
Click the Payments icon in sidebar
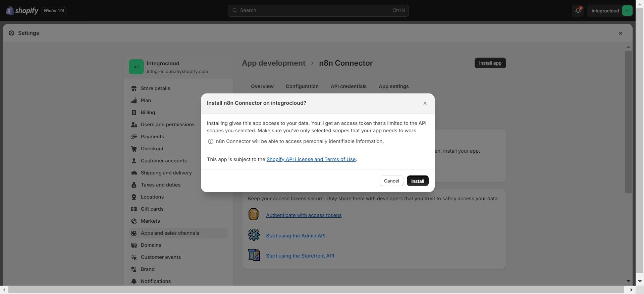click(x=134, y=137)
